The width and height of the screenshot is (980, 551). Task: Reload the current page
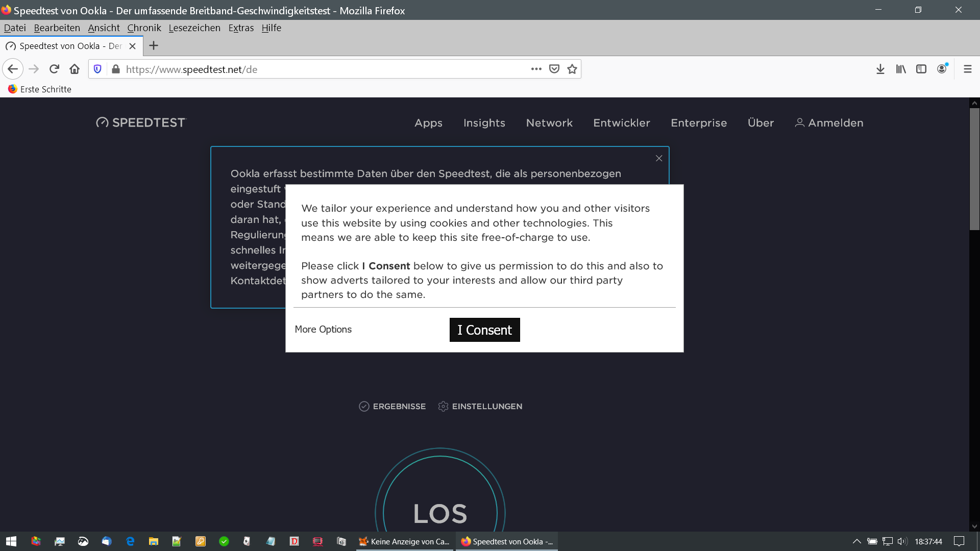54,69
